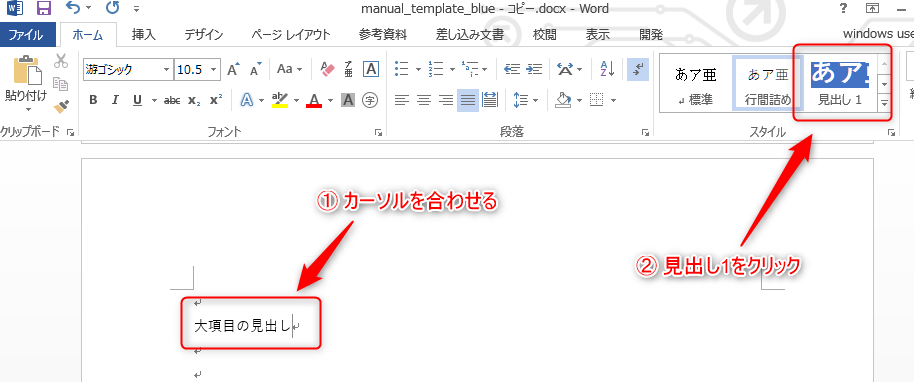Viewport: 914px width, 382px height.
Task: Click the phonetic guide (ruby) icon
Action: tap(349, 69)
